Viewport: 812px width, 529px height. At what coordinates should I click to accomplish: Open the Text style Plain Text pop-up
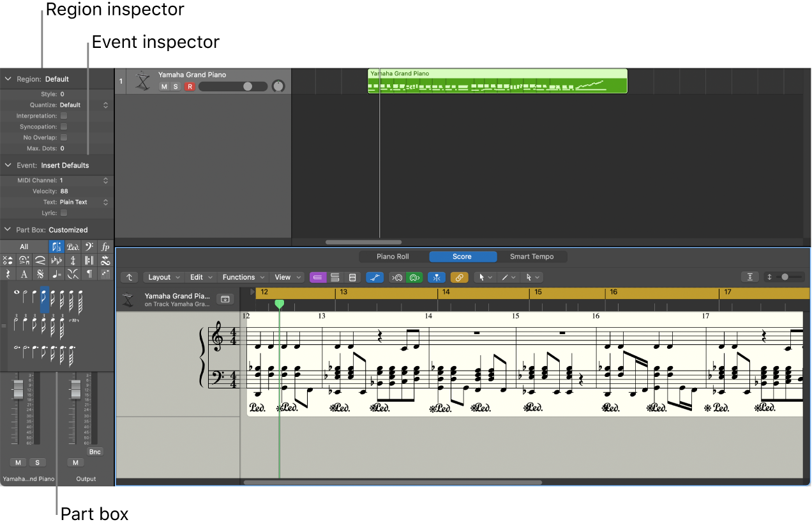(84, 202)
